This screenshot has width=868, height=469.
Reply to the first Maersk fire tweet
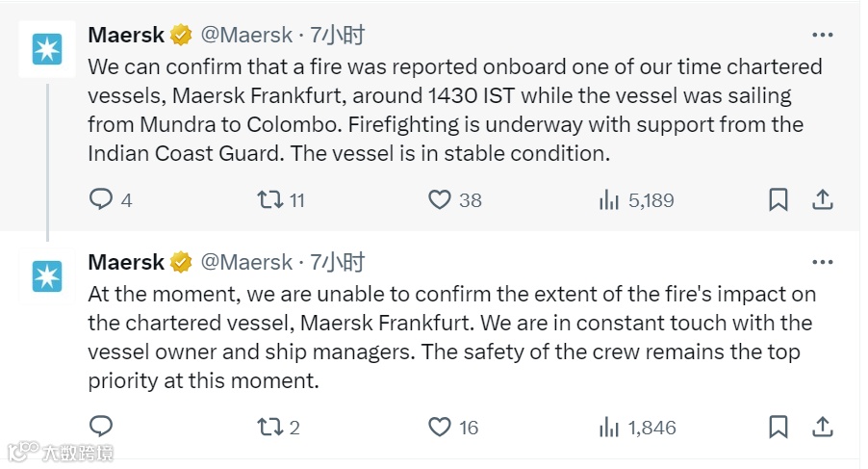click(101, 199)
